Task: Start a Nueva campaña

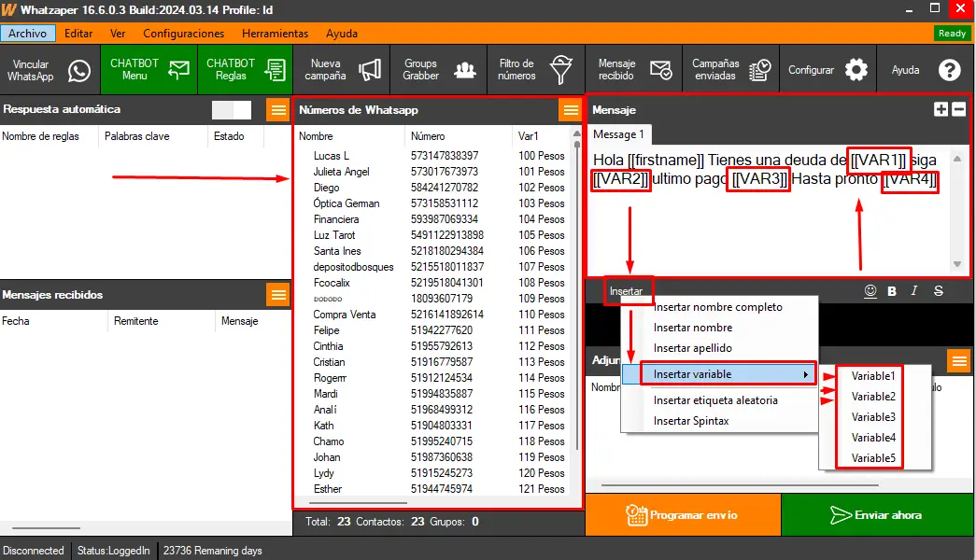Action: pos(342,70)
